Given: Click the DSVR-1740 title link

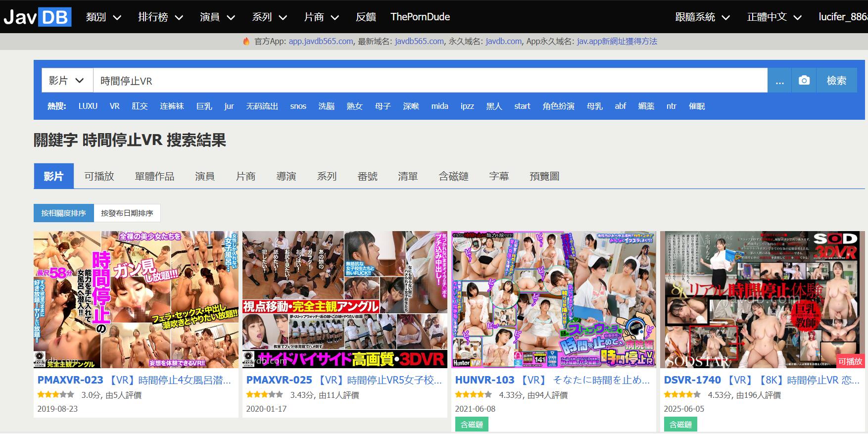Looking at the screenshot, I should pyautogui.click(x=762, y=380).
